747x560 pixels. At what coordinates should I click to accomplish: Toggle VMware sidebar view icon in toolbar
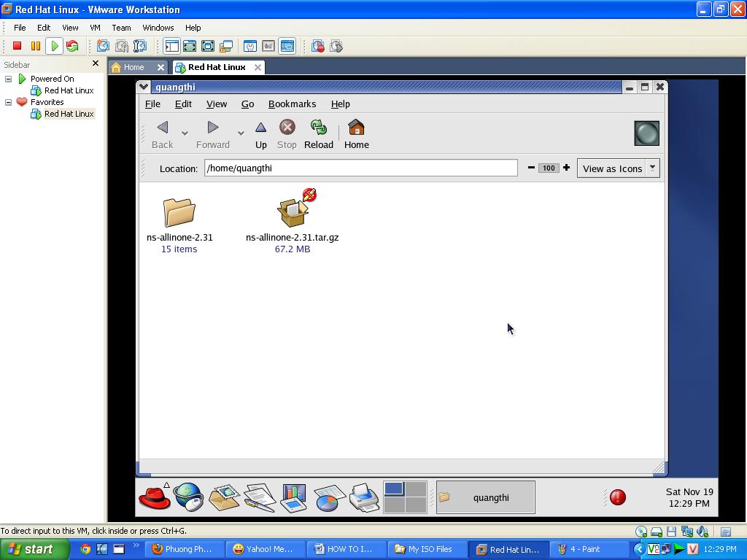tap(171, 46)
